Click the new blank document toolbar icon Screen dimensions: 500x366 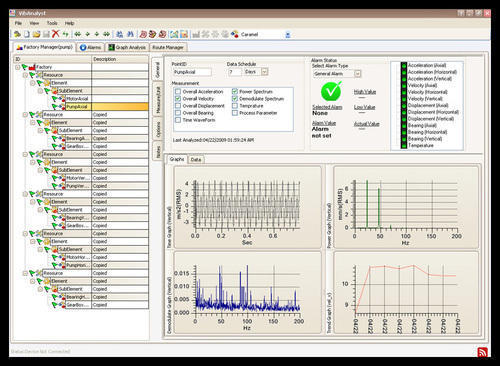[x=27, y=34]
